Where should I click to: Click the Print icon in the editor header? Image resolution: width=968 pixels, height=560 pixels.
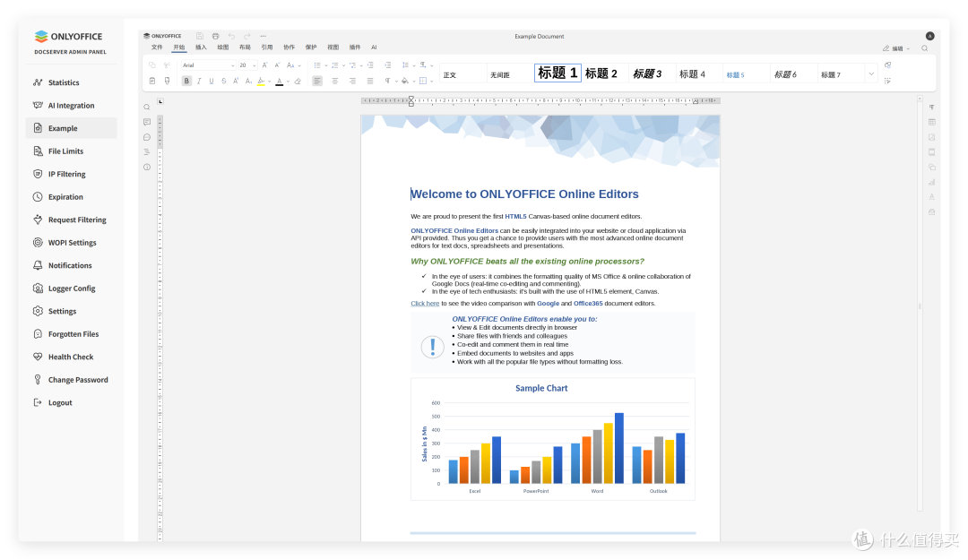pos(215,37)
